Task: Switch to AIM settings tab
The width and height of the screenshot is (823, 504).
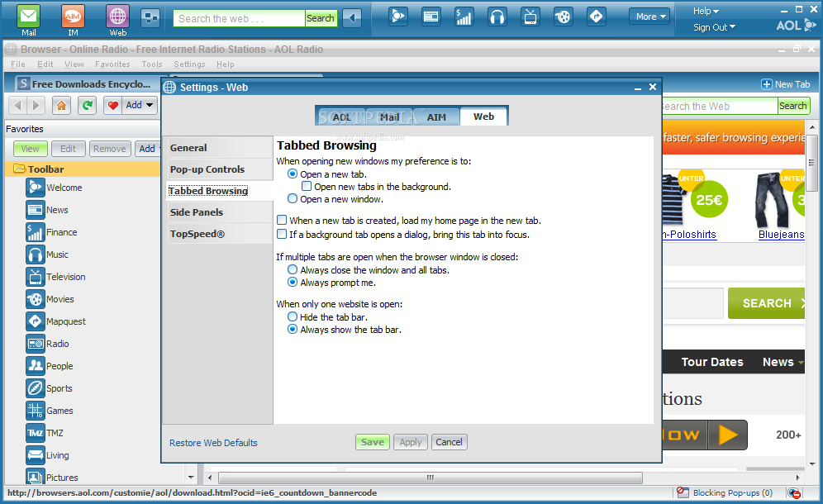Action: point(436,117)
